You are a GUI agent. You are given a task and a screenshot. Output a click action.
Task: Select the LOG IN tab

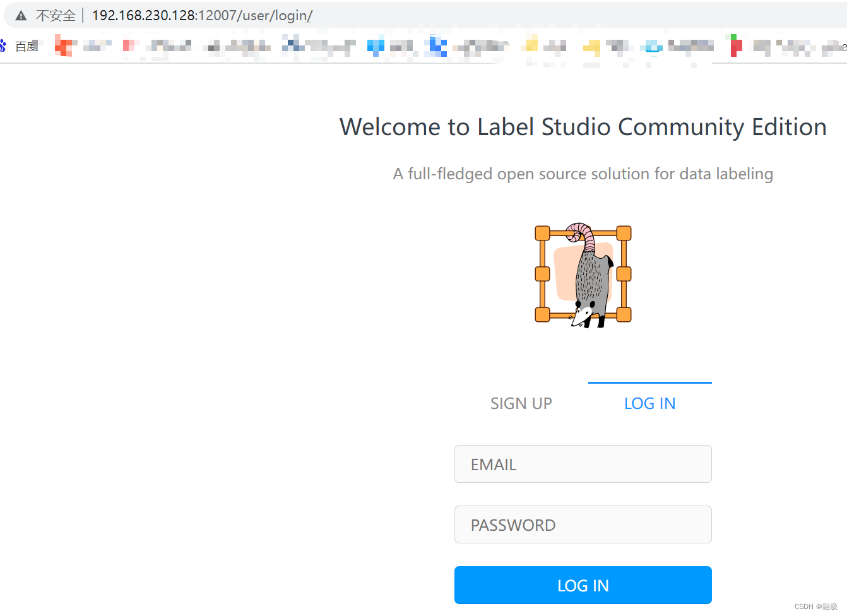[649, 403]
